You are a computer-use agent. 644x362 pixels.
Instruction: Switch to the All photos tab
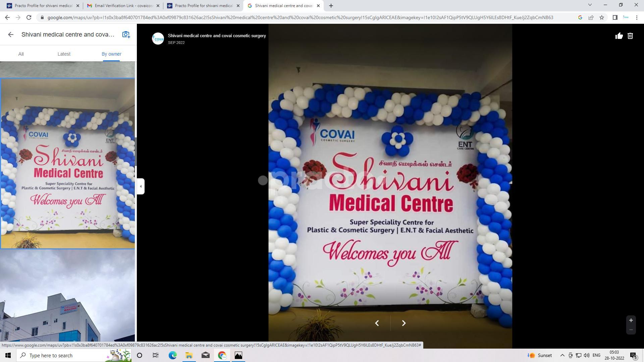click(x=21, y=54)
